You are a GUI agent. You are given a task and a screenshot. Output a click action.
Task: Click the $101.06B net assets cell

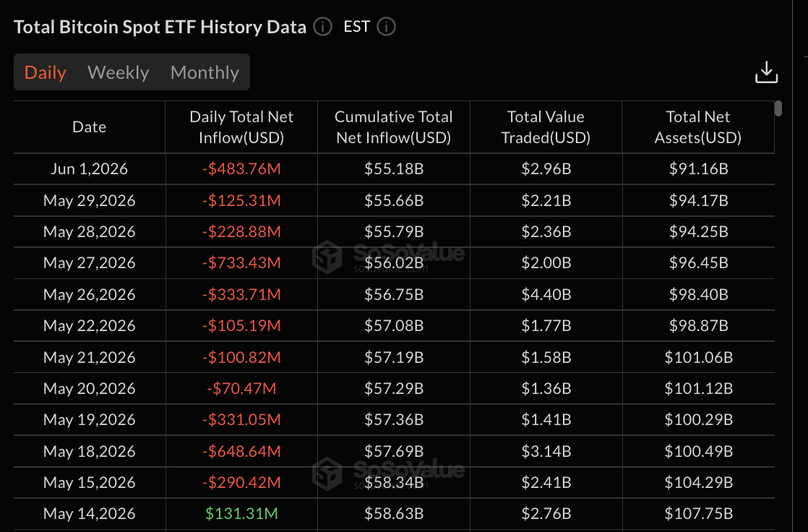698,357
